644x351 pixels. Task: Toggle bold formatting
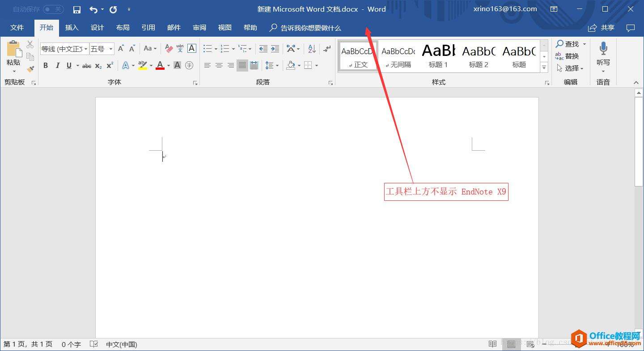pyautogui.click(x=46, y=65)
